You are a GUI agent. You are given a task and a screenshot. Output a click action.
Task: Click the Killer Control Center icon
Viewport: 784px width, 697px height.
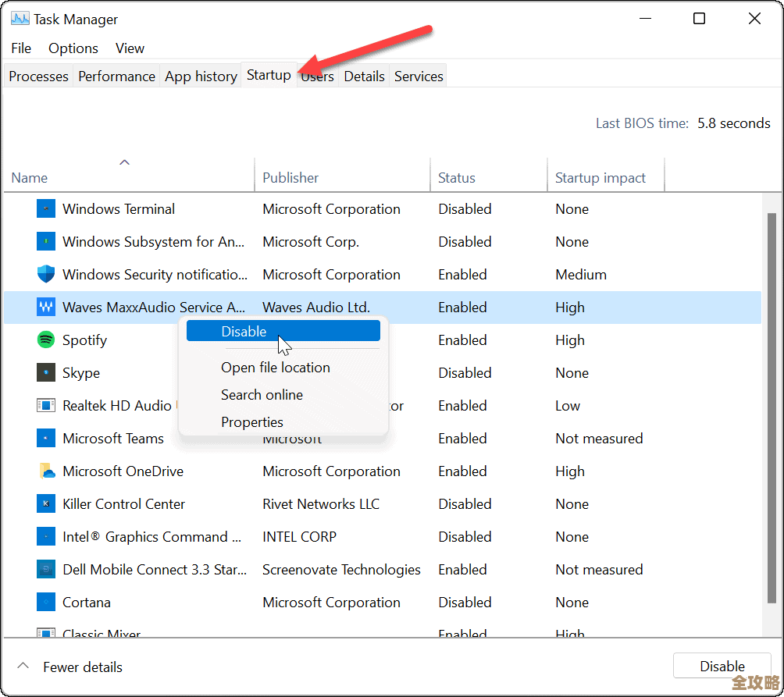[x=46, y=503]
